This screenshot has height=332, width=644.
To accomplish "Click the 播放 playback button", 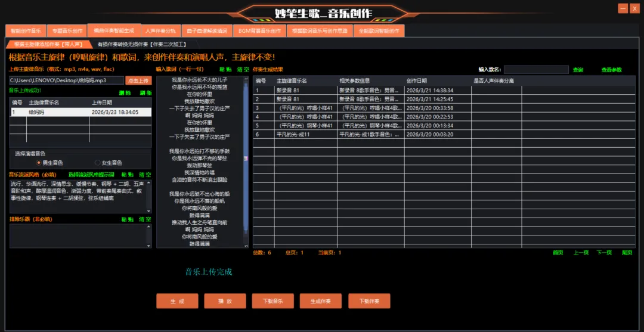I will click(225, 301).
